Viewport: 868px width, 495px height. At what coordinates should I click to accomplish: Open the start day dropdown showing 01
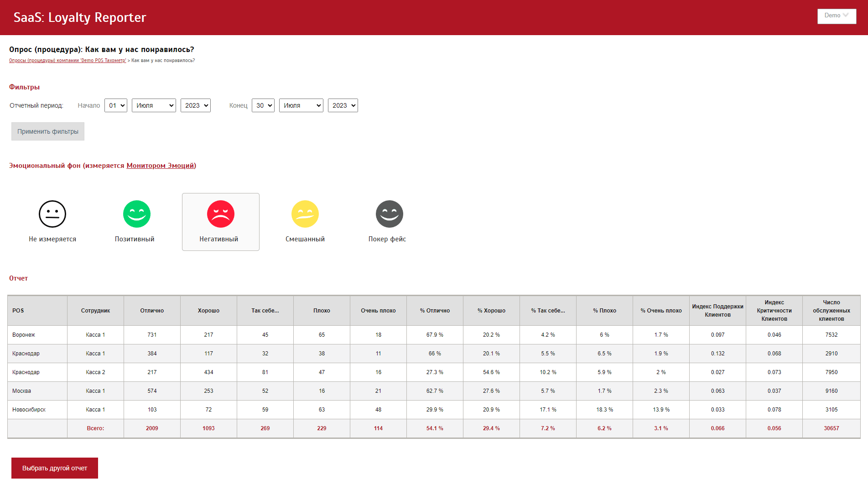(x=116, y=105)
